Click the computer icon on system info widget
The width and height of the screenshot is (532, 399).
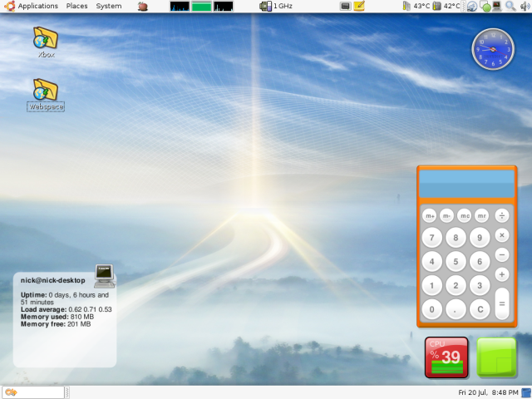pos(104,273)
